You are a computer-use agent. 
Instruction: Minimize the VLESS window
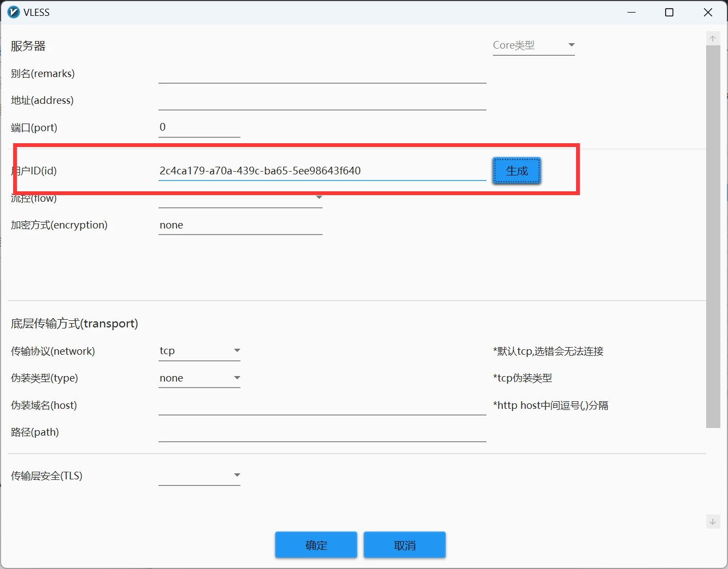632,12
